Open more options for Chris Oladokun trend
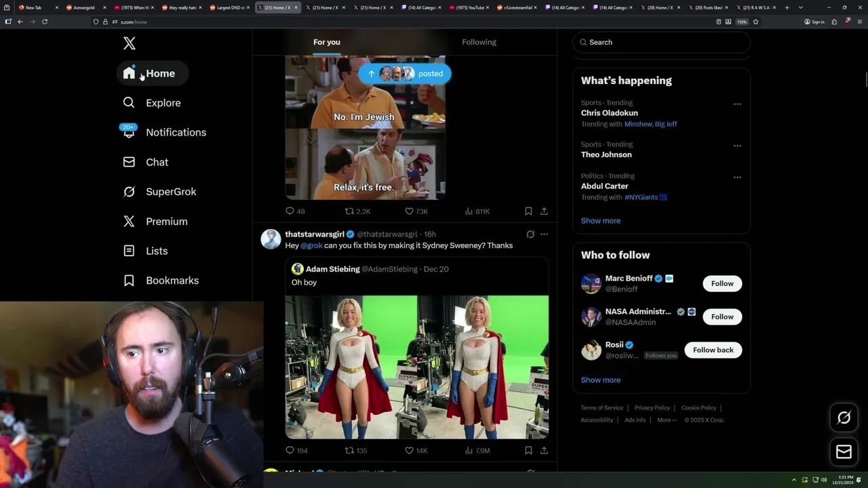 click(x=737, y=104)
